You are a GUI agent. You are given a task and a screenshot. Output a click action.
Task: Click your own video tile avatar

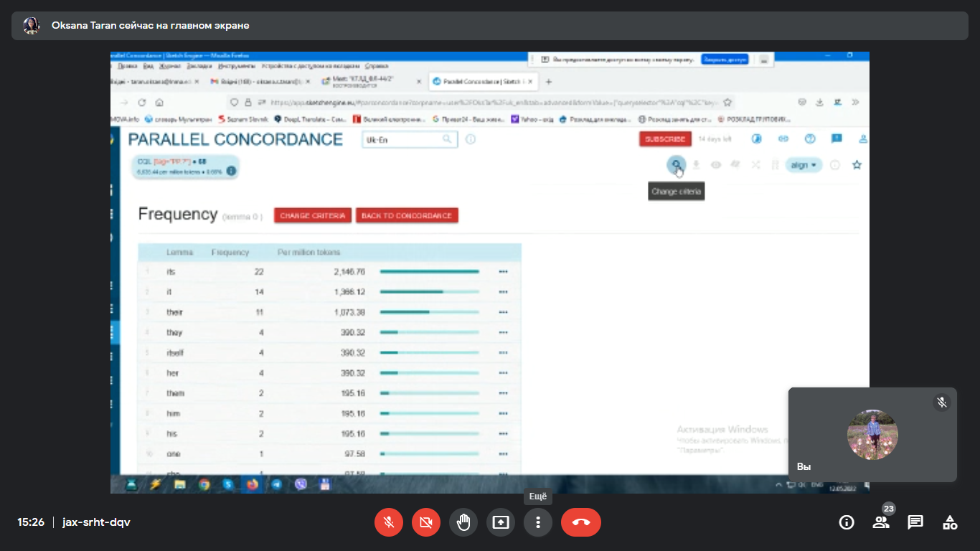click(x=872, y=434)
